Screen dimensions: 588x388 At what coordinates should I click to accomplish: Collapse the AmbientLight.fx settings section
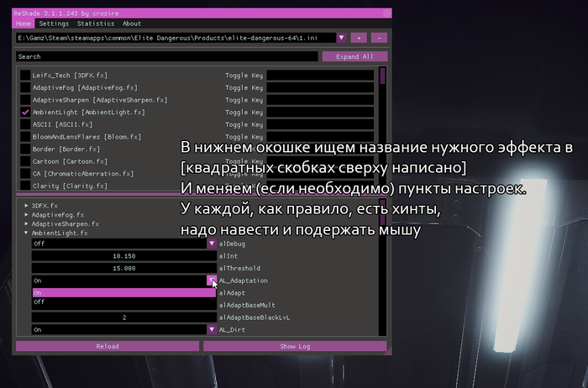click(x=27, y=233)
